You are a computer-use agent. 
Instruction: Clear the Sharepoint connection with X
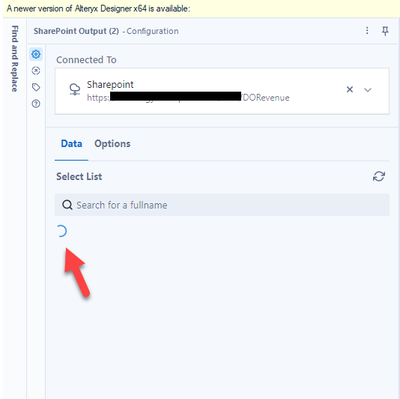(x=350, y=89)
